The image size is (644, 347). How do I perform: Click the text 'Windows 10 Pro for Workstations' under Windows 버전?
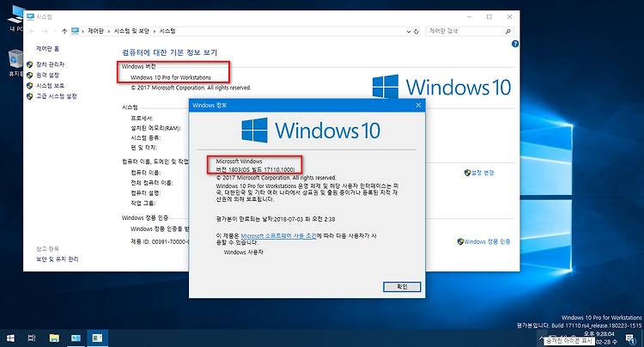[x=171, y=77]
